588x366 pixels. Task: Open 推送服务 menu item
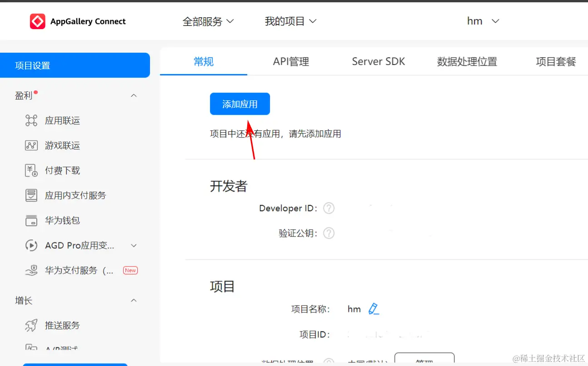[62, 325]
